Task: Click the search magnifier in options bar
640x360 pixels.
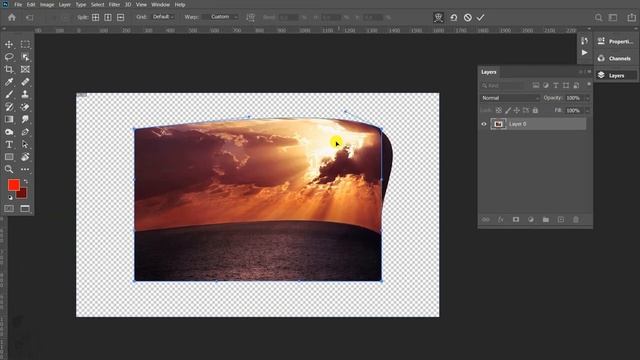Action: (598, 18)
